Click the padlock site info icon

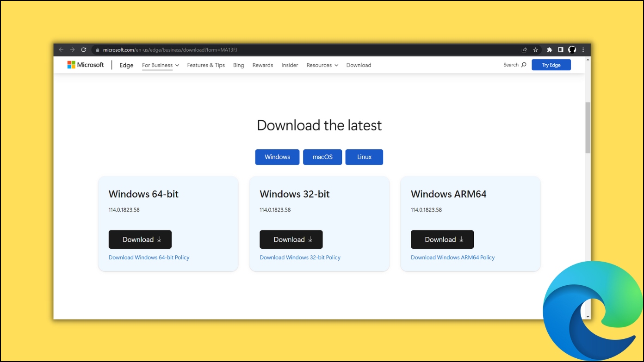click(98, 50)
